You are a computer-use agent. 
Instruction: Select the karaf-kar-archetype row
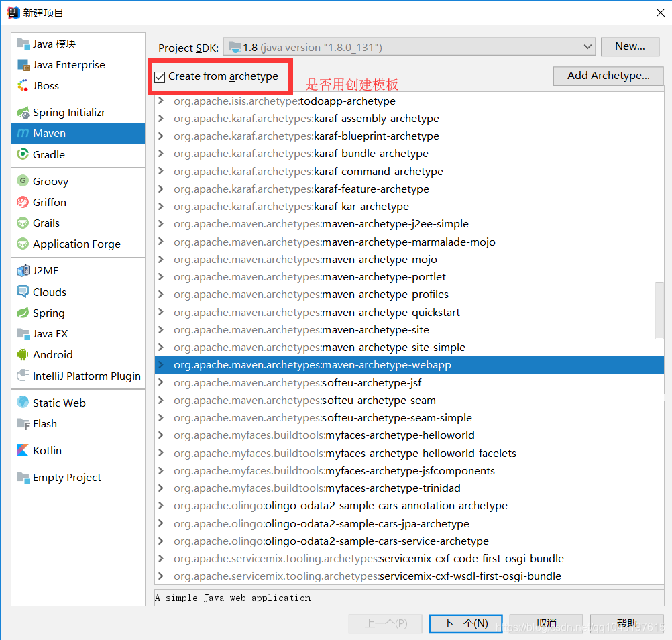(409, 207)
